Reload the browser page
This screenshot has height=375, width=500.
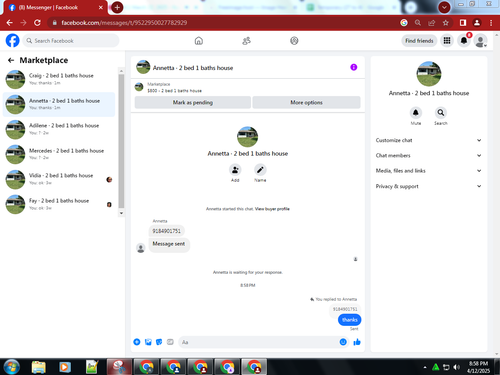37,23
